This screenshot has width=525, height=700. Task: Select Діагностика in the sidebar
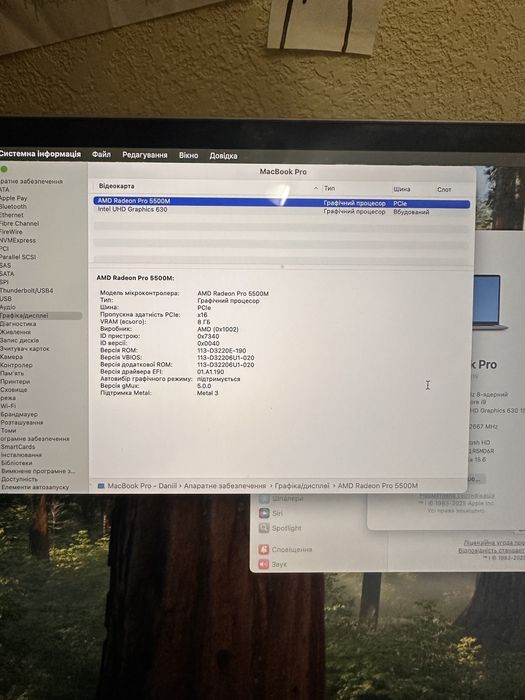pyautogui.click(x=18, y=324)
